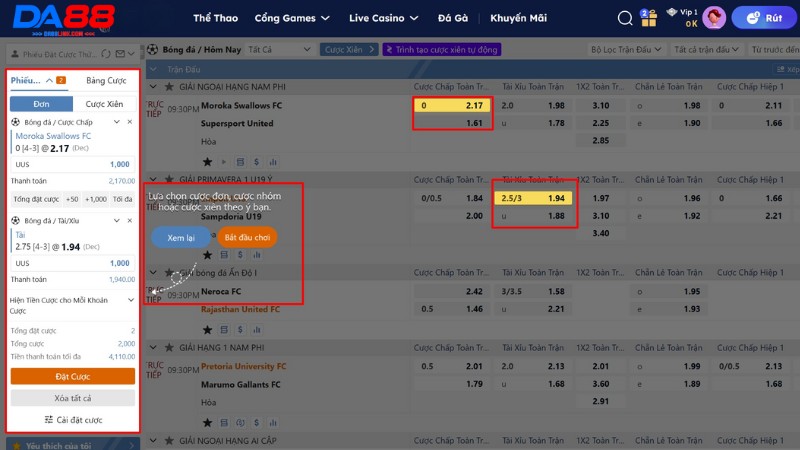This screenshot has height=450, width=800.
Task: Open scoreboard icon for Pretoria University match
Action: 223,422
